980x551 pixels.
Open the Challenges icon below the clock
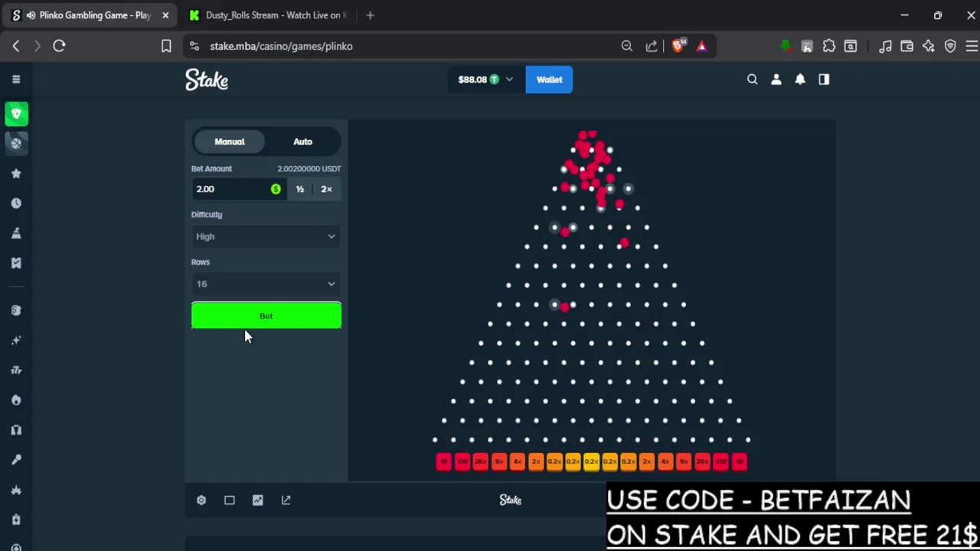click(16, 233)
